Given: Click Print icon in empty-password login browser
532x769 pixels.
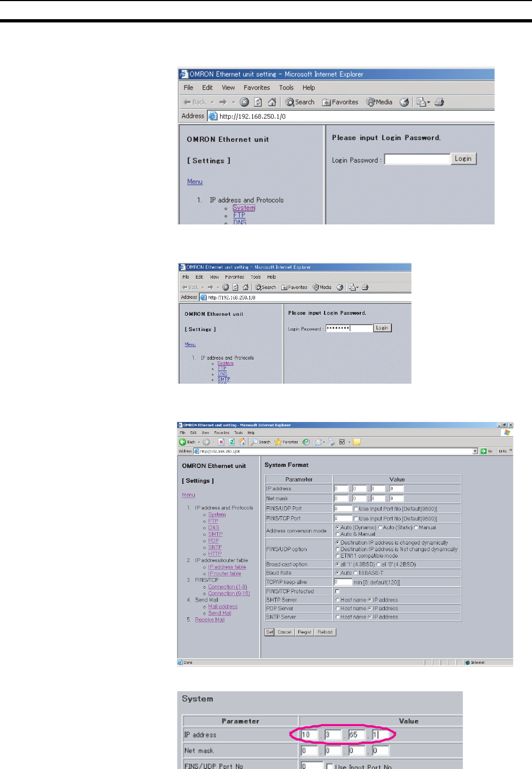Looking at the screenshot, I should pyautogui.click(x=439, y=102).
